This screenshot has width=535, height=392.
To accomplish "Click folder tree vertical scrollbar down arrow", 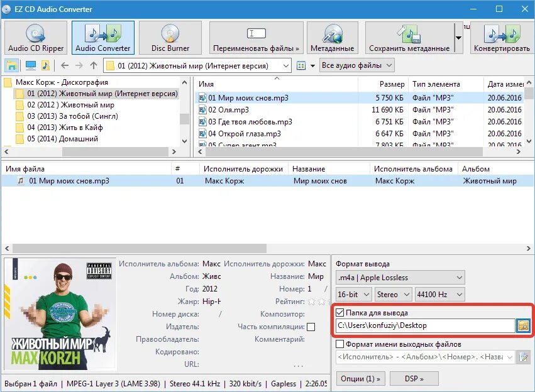I will (x=184, y=141).
